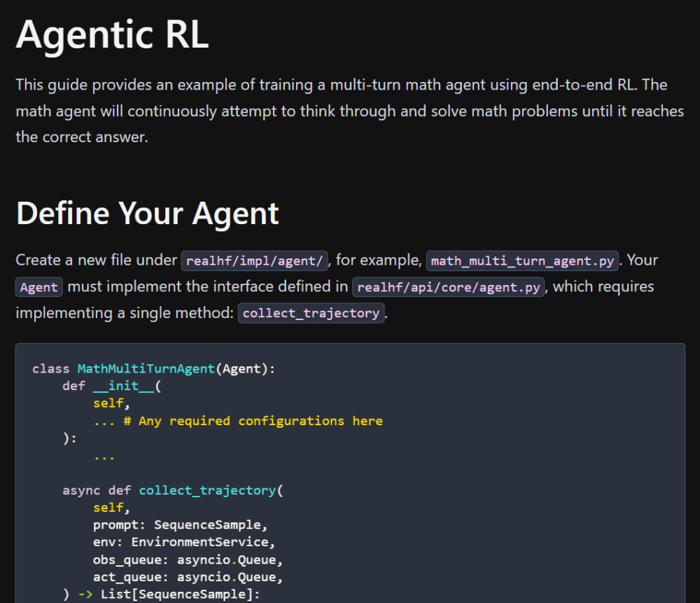700x603 pixels.
Task: Click the code line "env: EnvironmentService,"
Action: tap(184, 542)
